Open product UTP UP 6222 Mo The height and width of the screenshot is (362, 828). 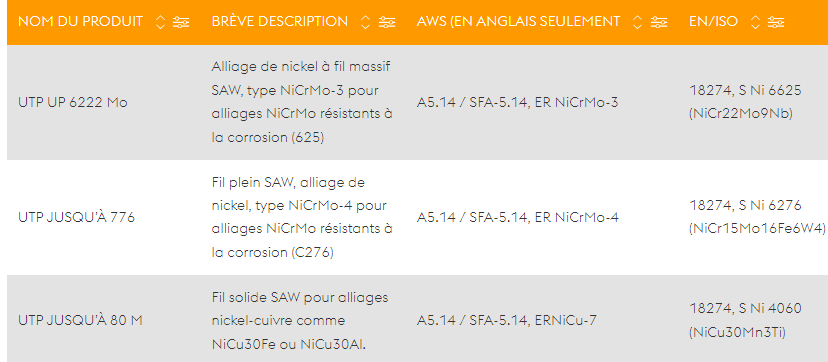point(73,102)
